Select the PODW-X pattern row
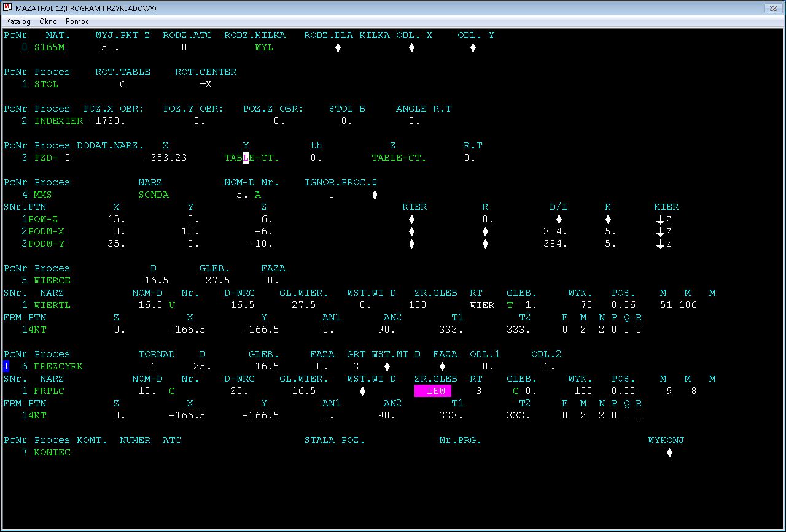This screenshot has width=786, height=532. coord(46,231)
